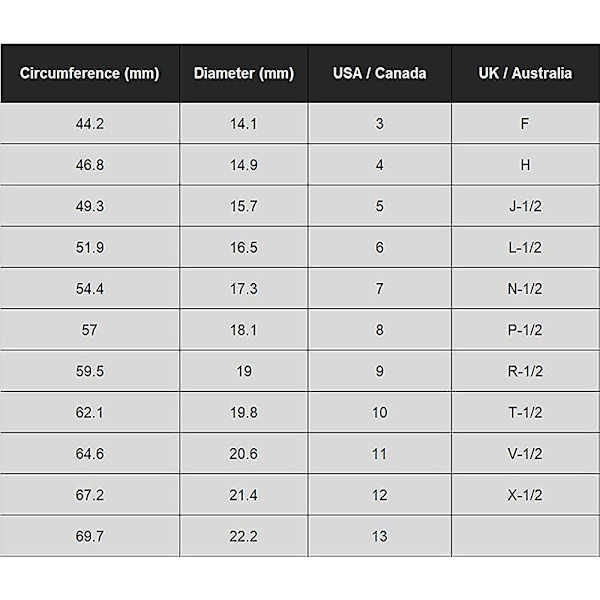Select UK size F cell

(x=525, y=124)
